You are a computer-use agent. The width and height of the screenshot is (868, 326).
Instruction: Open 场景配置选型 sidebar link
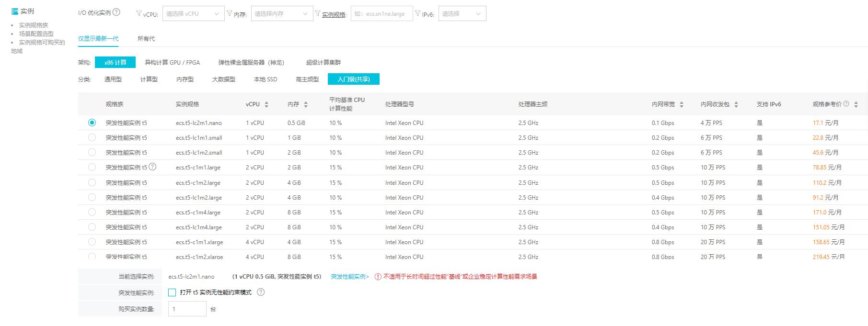[x=36, y=34]
